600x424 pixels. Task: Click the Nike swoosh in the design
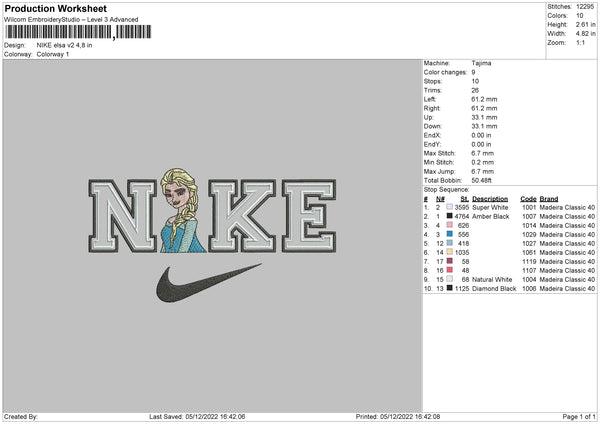(x=209, y=283)
